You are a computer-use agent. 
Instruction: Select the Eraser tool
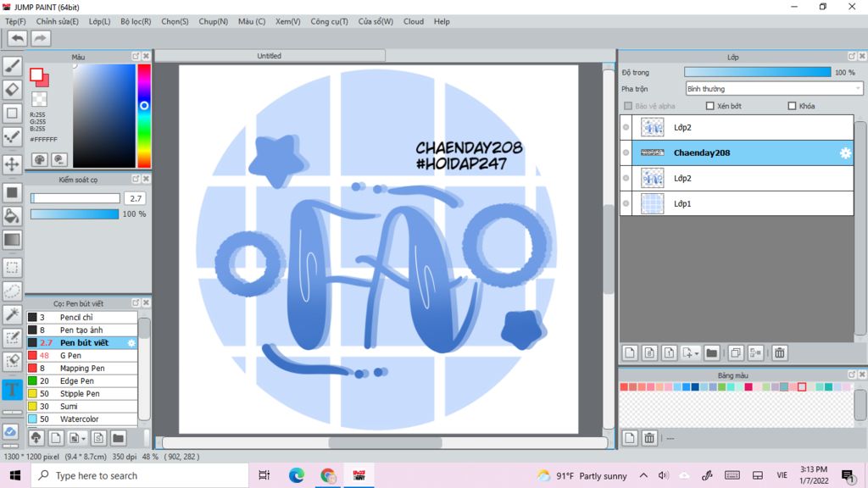[x=12, y=89]
